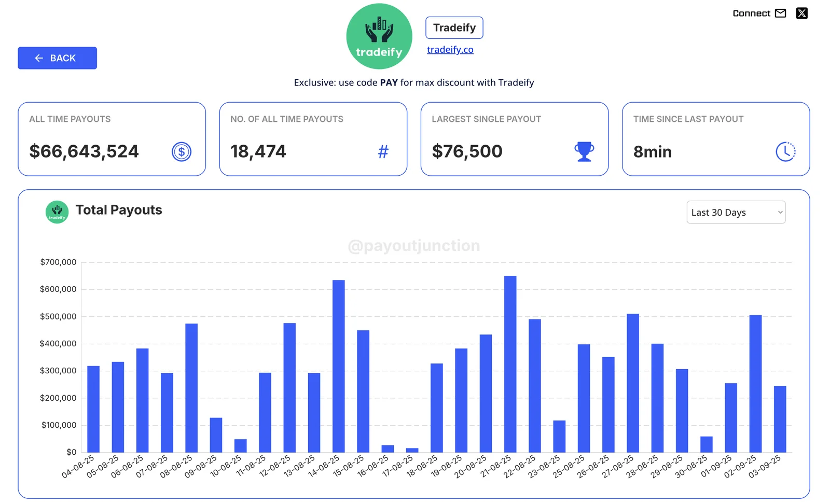Screen dimensions: 830x504
Task: Click the bar for 14-08-25
Action: click(339, 366)
